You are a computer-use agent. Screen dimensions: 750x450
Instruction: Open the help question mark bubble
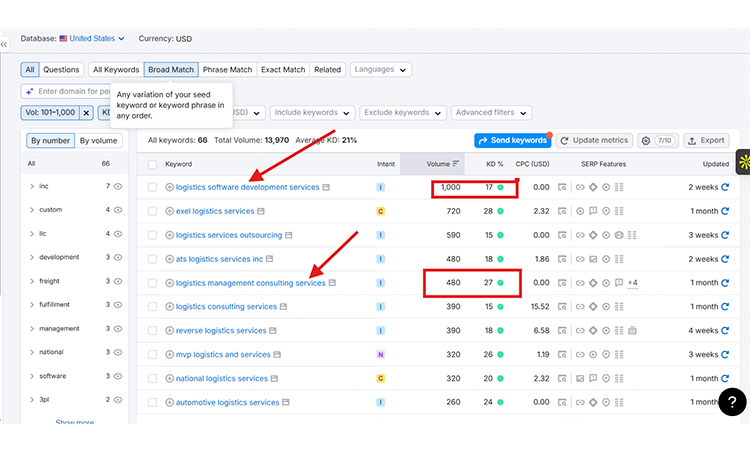coord(732,402)
